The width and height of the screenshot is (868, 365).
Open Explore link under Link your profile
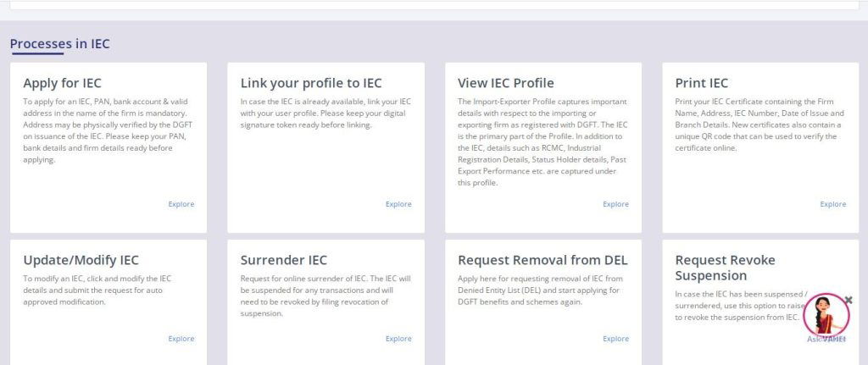point(398,204)
